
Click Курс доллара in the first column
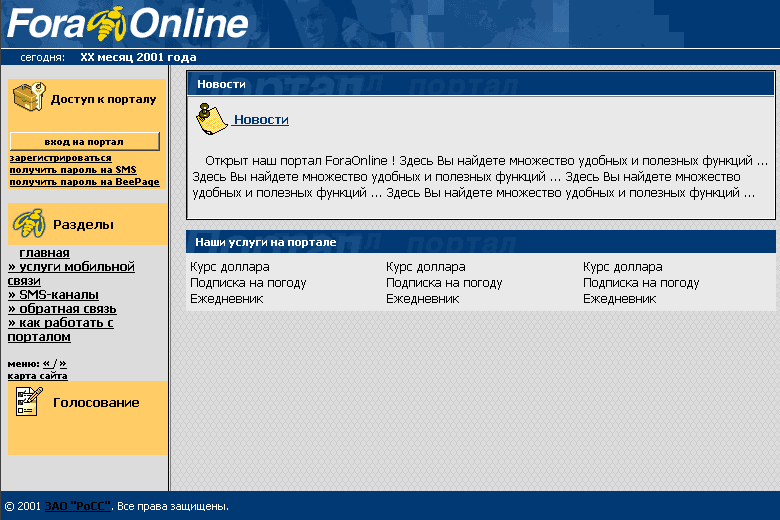tap(230, 267)
